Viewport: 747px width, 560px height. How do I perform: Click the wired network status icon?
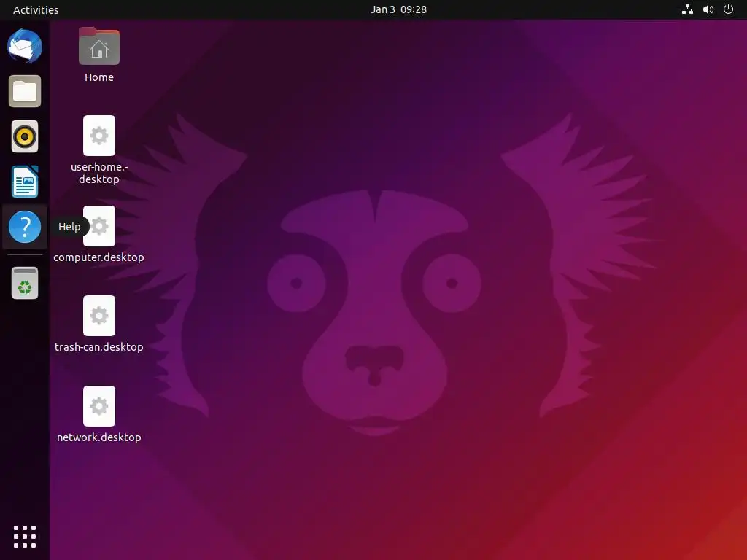click(687, 9)
